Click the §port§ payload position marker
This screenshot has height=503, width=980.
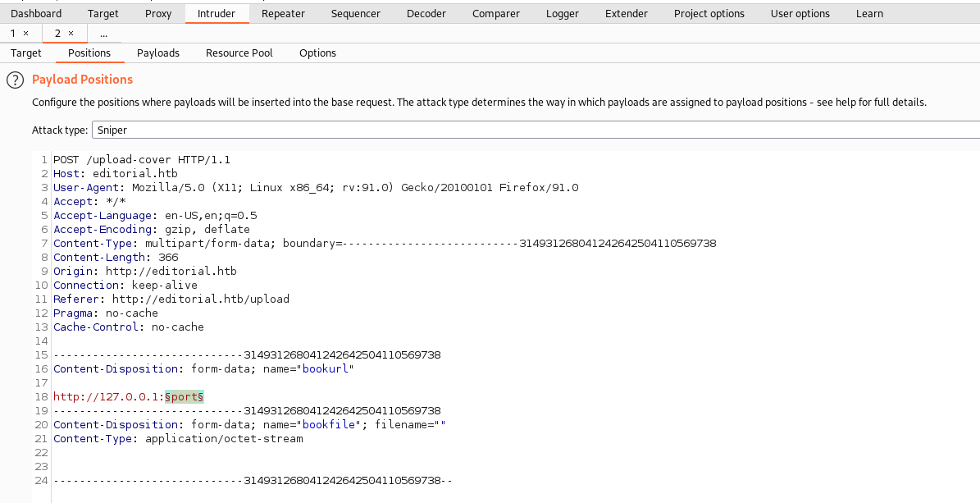pos(185,396)
